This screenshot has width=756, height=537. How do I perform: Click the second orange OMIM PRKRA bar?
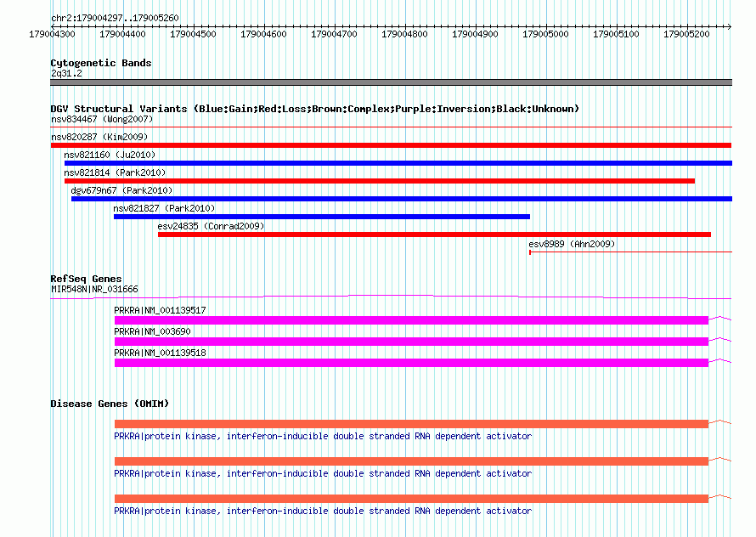point(411,461)
